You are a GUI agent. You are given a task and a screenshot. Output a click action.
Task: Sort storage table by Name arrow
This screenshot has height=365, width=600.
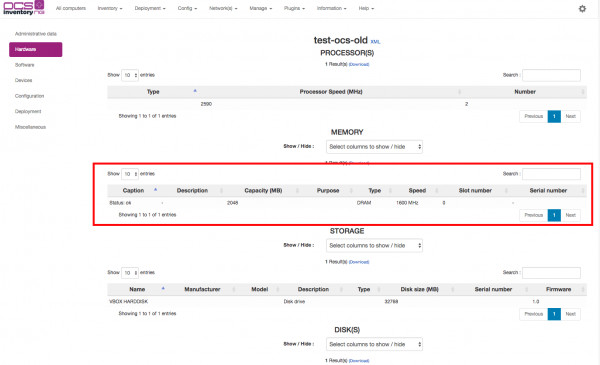(x=163, y=288)
